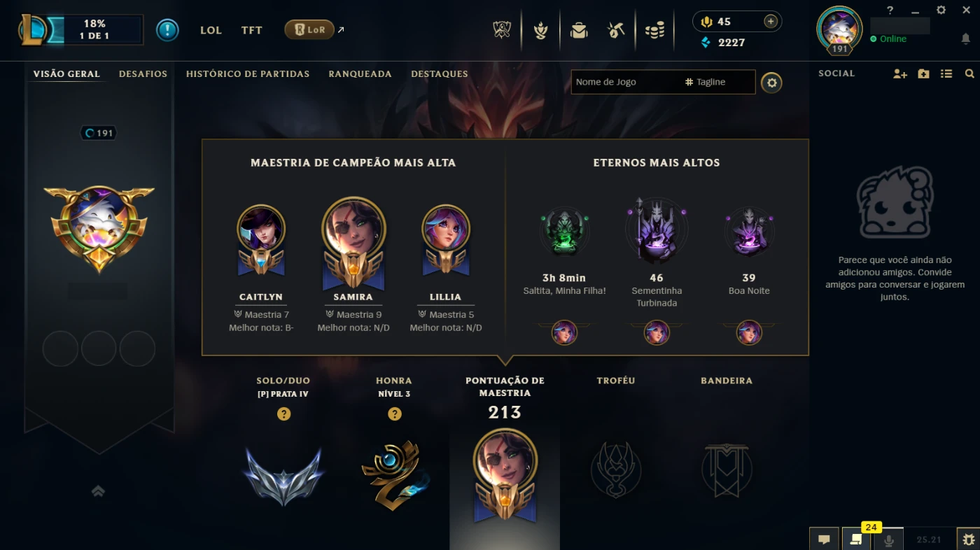Open the Collection backpack icon
The image size is (980, 550).
pos(579,30)
